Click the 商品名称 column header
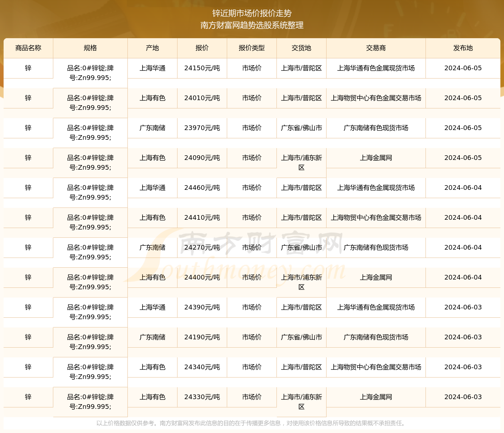Viewport: 504px width, 433px height. [x=28, y=48]
